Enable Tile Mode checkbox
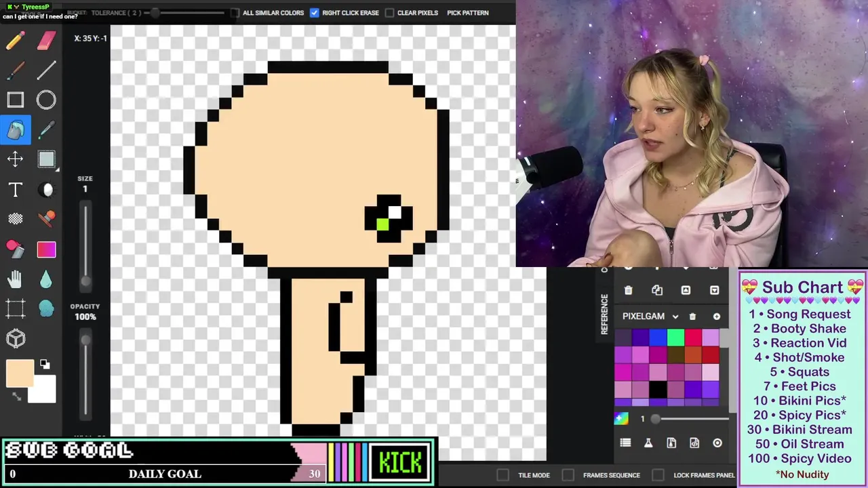This screenshot has height=488, width=868. coord(502,475)
